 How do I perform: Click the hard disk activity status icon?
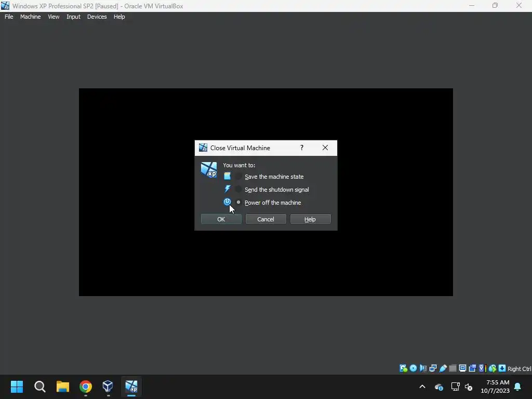(x=403, y=368)
